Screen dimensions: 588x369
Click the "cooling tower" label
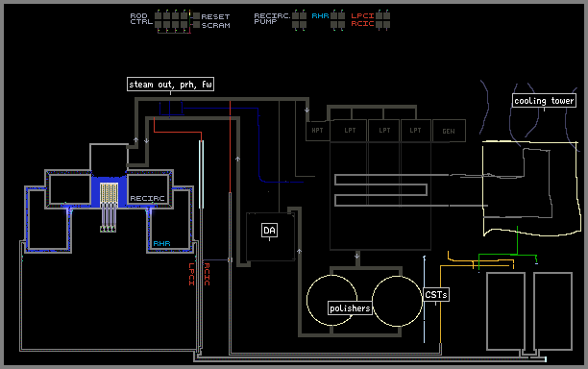pyautogui.click(x=544, y=101)
